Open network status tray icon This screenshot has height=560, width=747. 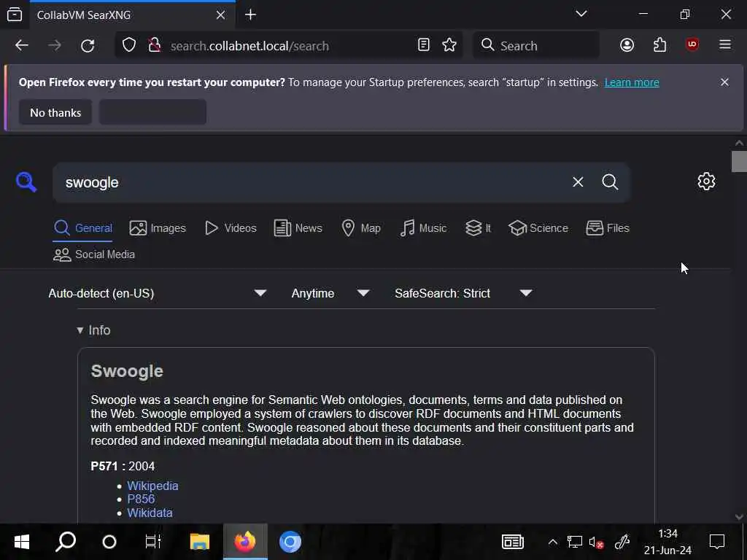point(575,542)
